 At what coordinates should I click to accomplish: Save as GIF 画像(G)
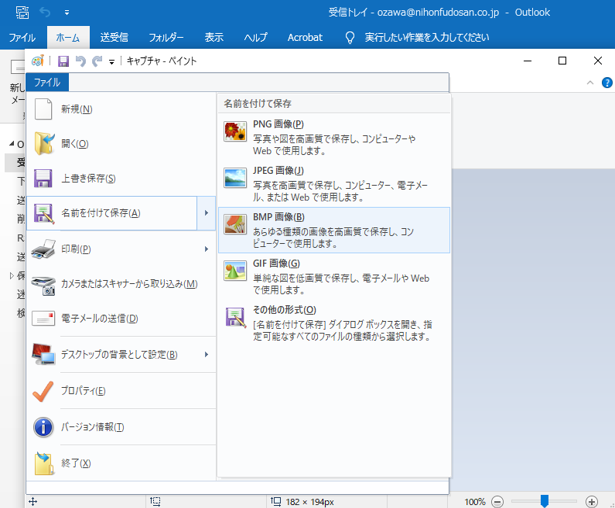point(334,277)
